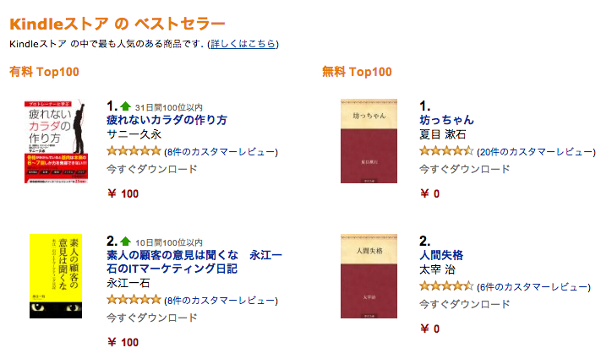The height and width of the screenshot is (364, 612).
Task: Click star rating for 人間失格
Action: pyautogui.click(x=445, y=286)
